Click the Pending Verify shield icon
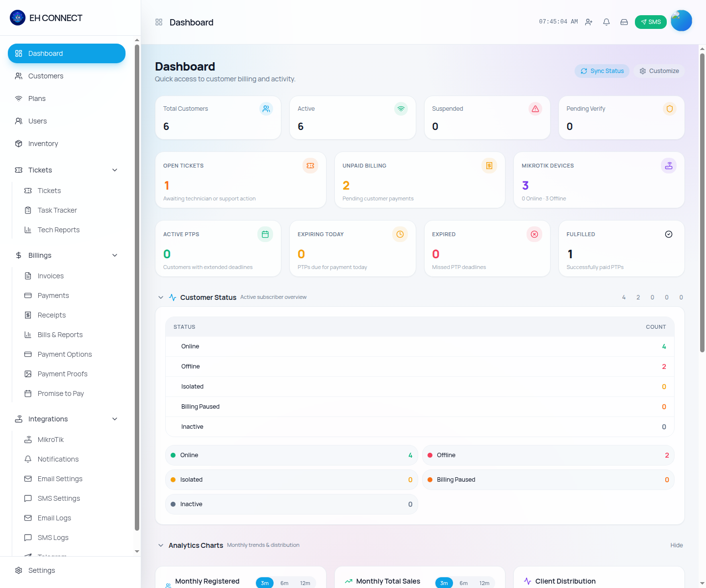Screen dimensions: 706x588 coord(670,109)
